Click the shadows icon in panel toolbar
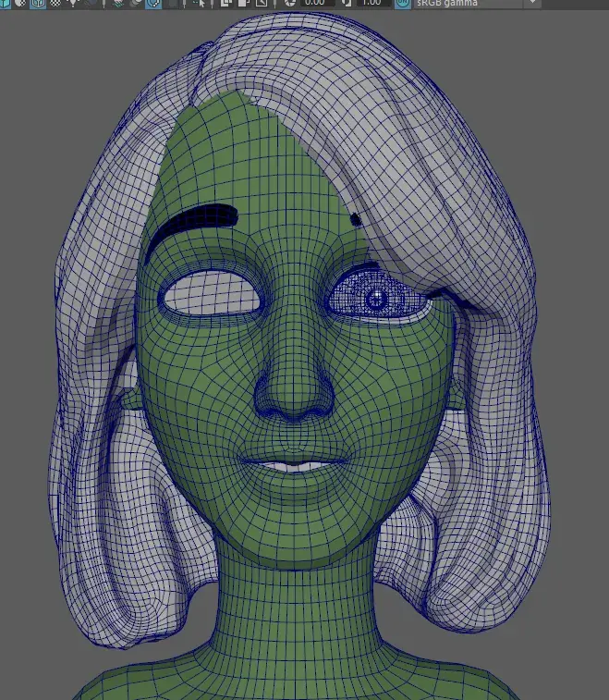Image resolution: width=609 pixels, height=700 pixels. 118,3
